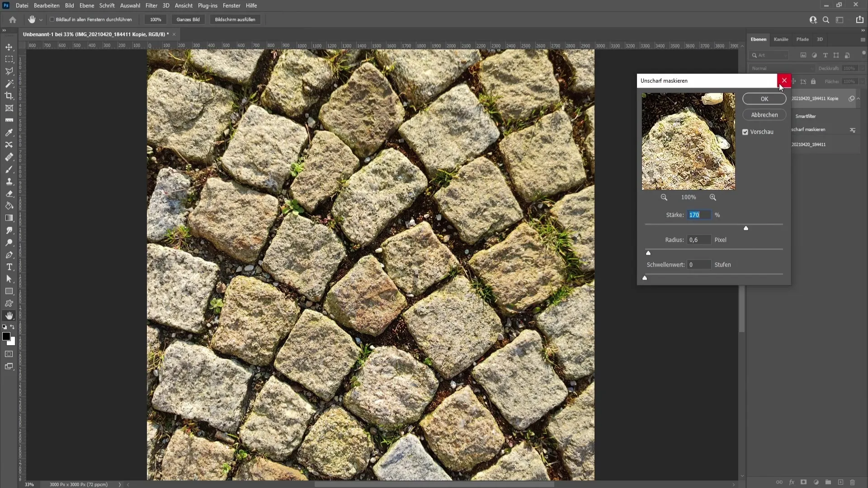The width and height of the screenshot is (868, 488).
Task: Open the Normal blend mode dropdown
Action: (x=782, y=69)
